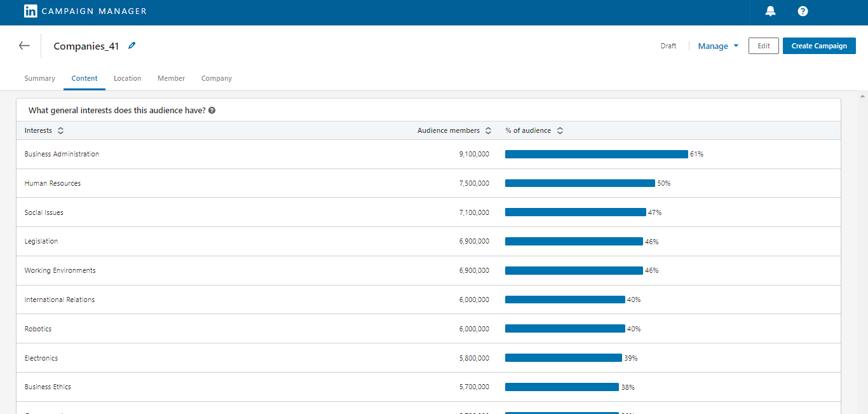Image resolution: width=868 pixels, height=414 pixels.
Task: Expand the Manage dropdown
Action: coord(718,46)
